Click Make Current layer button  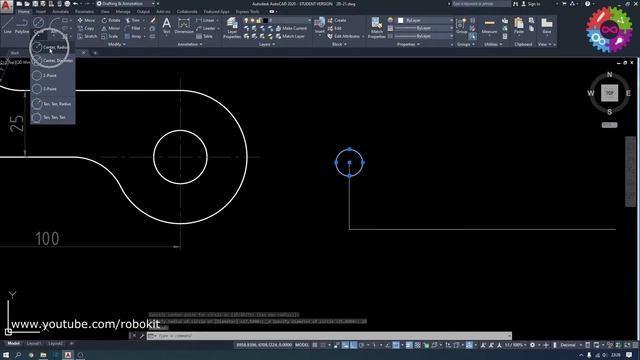[291, 28]
